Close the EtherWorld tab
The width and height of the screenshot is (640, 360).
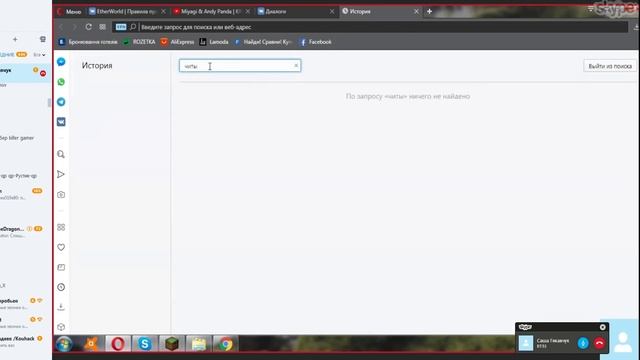(163, 11)
